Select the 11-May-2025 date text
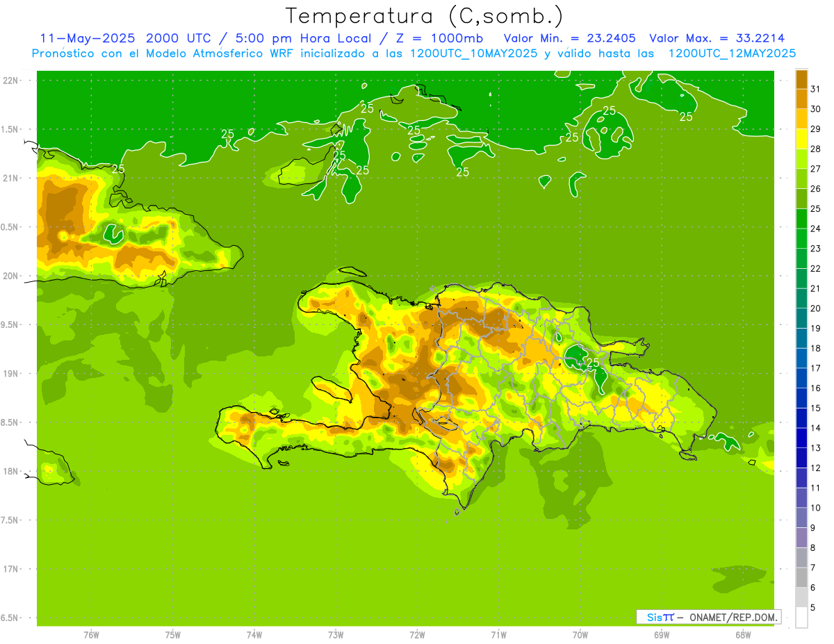This screenshot has height=644, width=834. pos(88,38)
